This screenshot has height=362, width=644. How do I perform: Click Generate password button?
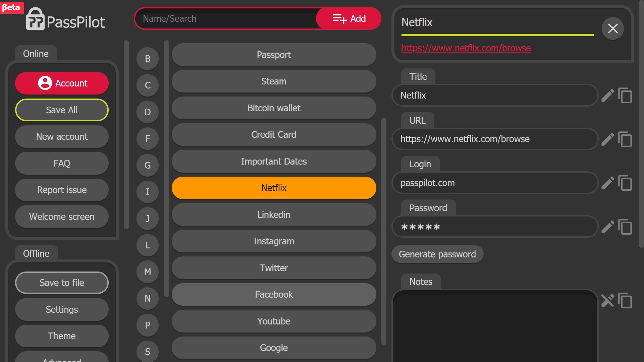(437, 254)
